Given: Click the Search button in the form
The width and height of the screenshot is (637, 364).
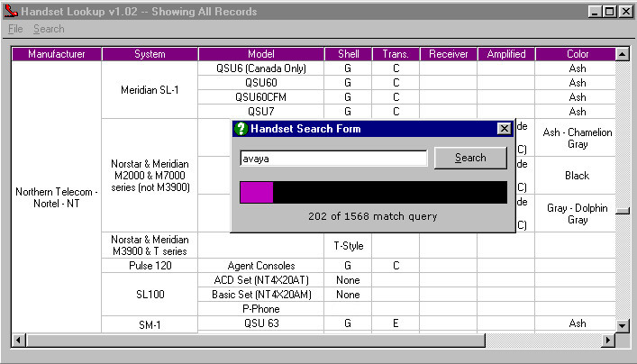Looking at the screenshot, I should [x=470, y=158].
